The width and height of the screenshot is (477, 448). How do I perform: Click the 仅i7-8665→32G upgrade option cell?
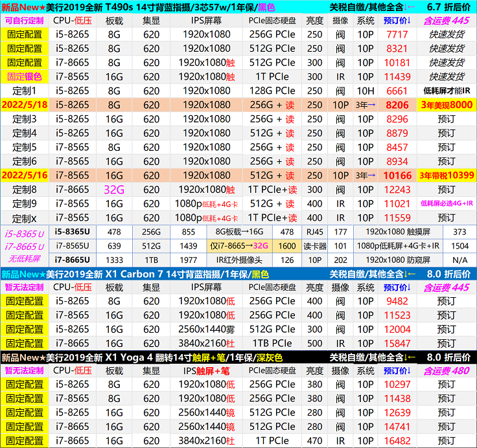pos(238,246)
